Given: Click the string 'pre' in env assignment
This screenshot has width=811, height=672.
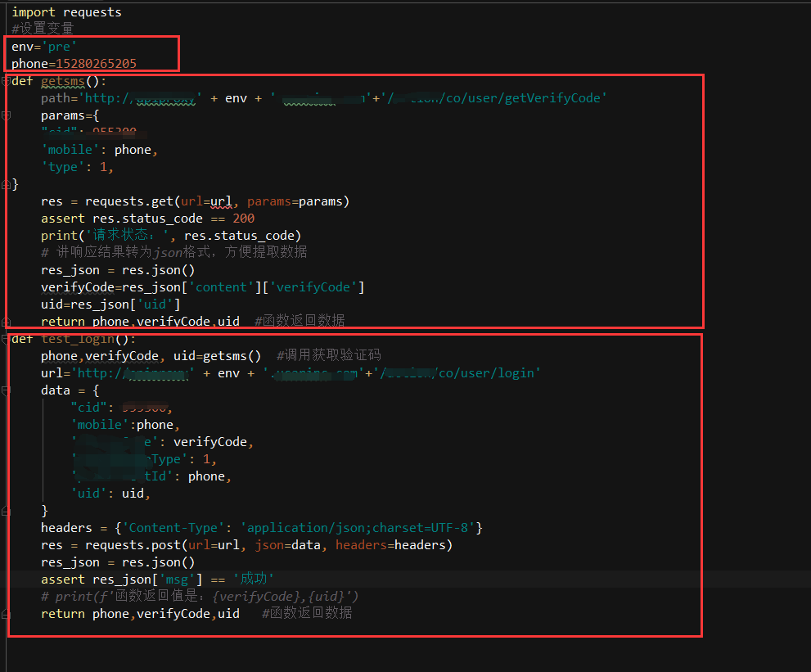Looking at the screenshot, I should click(x=59, y=47).
